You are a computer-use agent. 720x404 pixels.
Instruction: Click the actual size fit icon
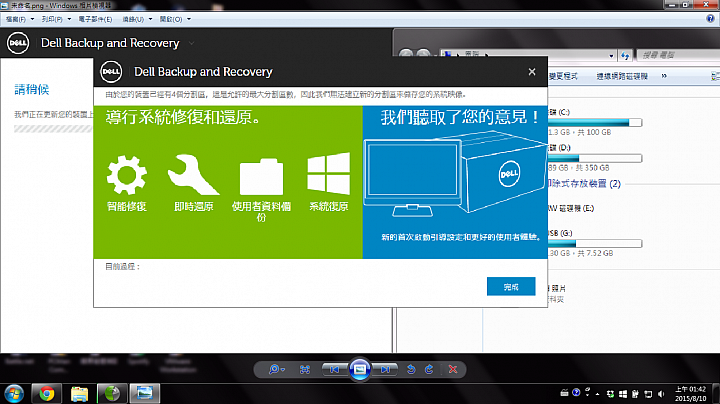tap(304, 369)
